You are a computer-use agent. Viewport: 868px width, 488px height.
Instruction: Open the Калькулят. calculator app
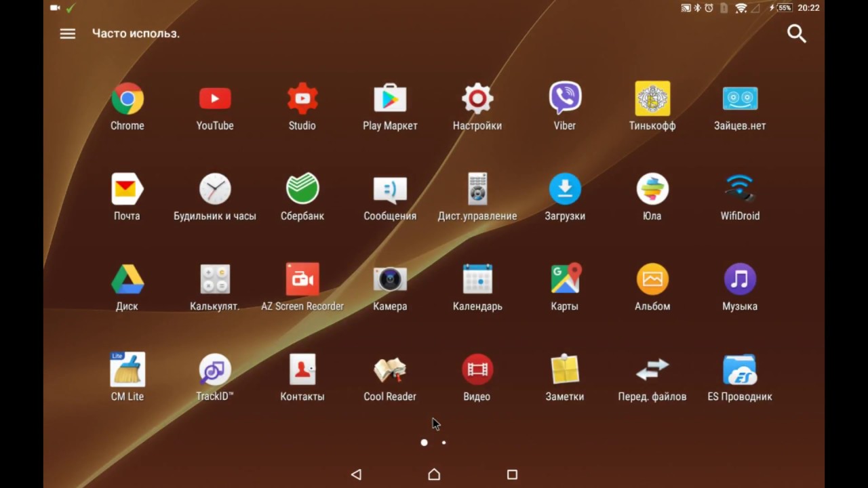[215, 279]
